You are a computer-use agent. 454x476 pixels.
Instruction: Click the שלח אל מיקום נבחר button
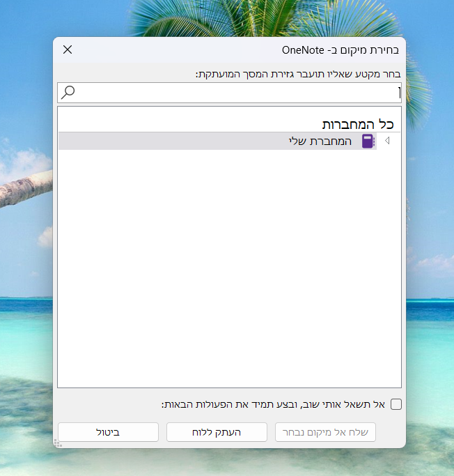click(325, 432)
